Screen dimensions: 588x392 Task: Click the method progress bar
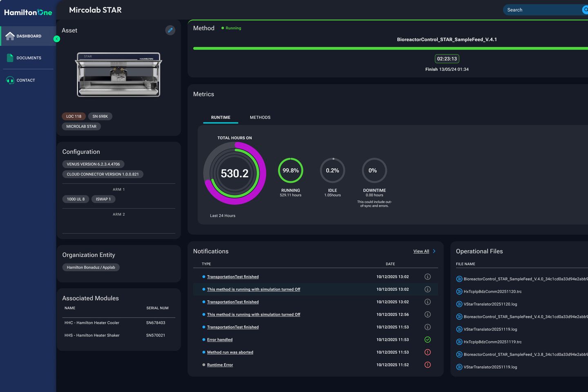click(390, 48)
